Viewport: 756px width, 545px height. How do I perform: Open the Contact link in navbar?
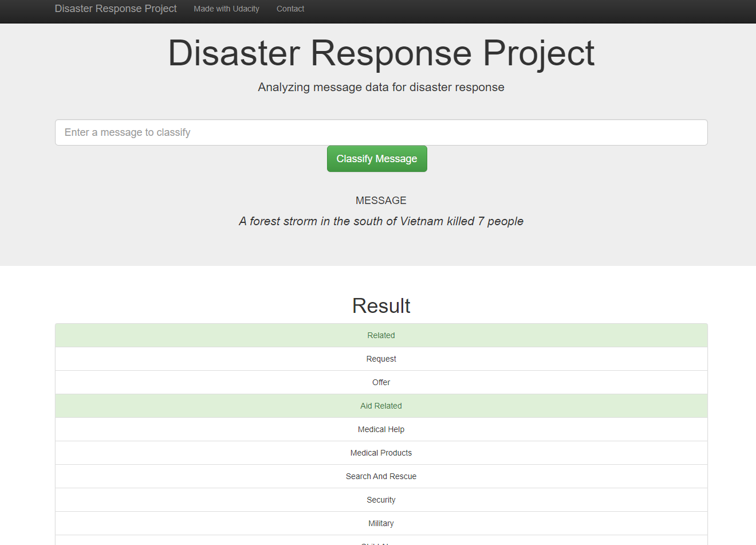point(290,9)
